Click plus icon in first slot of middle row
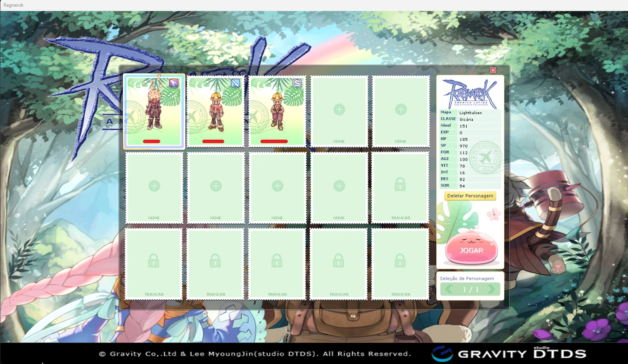This screenshot has height=364, width=628. coord(154,186)
